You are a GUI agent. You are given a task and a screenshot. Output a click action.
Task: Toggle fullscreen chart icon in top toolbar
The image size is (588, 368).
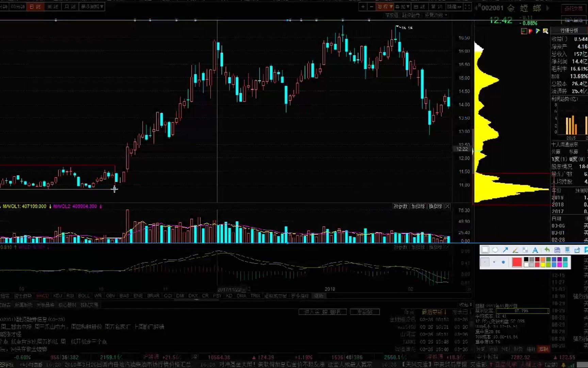pyautogui.click(x=467, y=6)
